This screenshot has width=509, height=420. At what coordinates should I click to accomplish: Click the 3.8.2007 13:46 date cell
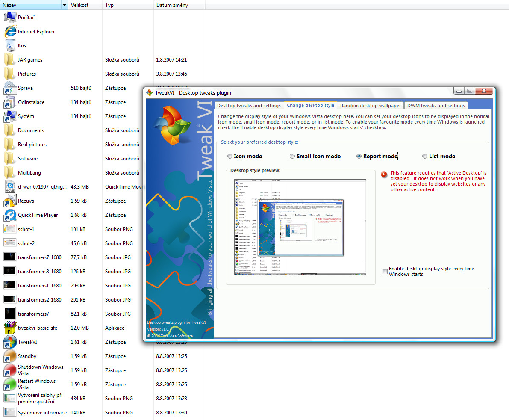pyautogui.click(x=171, y=74)
